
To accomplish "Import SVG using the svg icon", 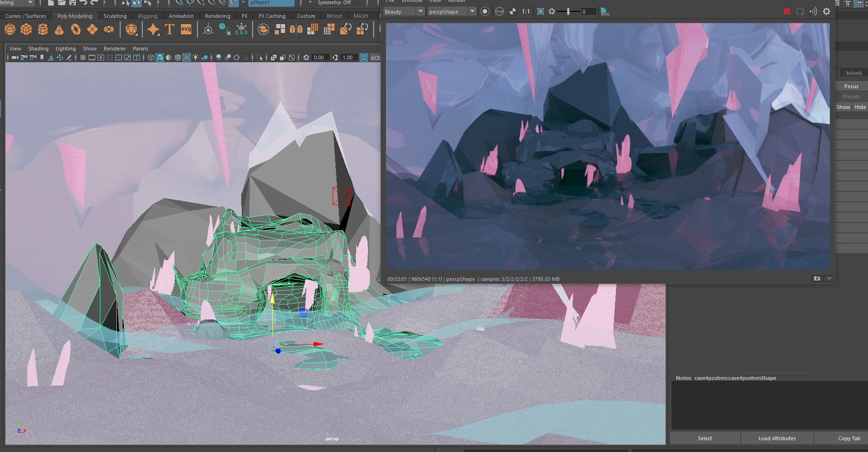I will coord(186,30).
